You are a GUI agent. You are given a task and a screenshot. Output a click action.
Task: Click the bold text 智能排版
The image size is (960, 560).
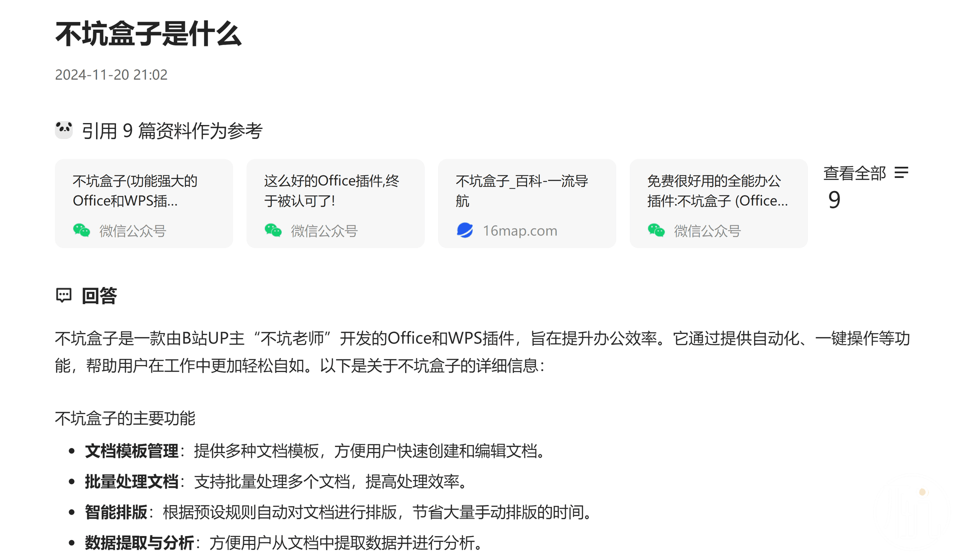pyautogui.click(x=116, y=512)
